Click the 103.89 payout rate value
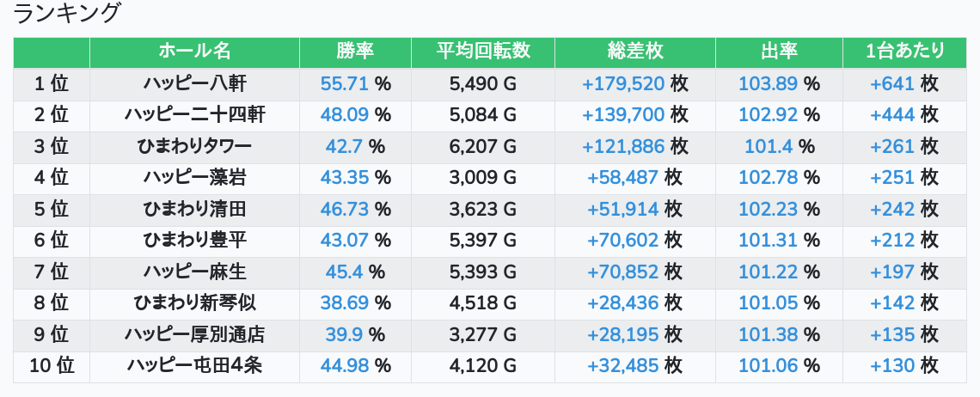This screenshot has width=980, height=397. point(768,84)
